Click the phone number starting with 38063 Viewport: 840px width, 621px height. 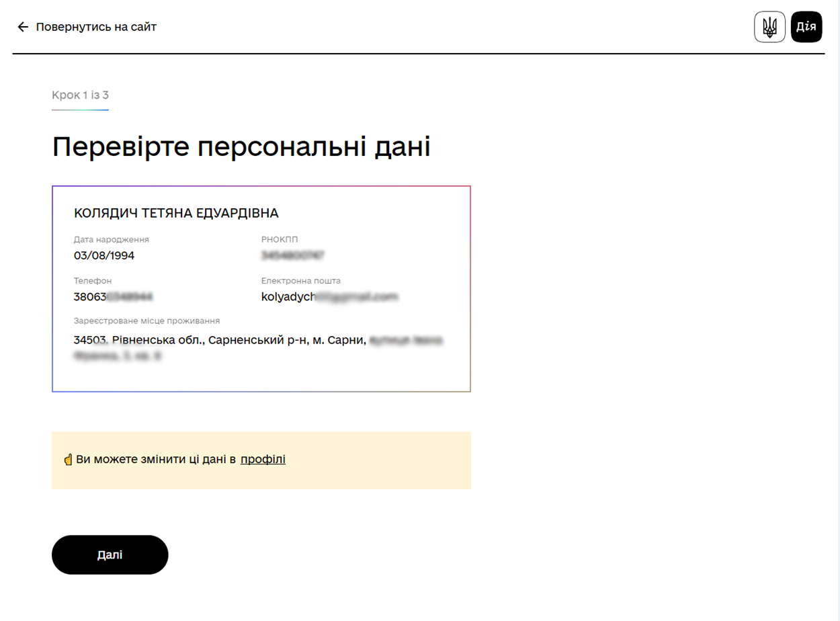(x=113, y=296)
